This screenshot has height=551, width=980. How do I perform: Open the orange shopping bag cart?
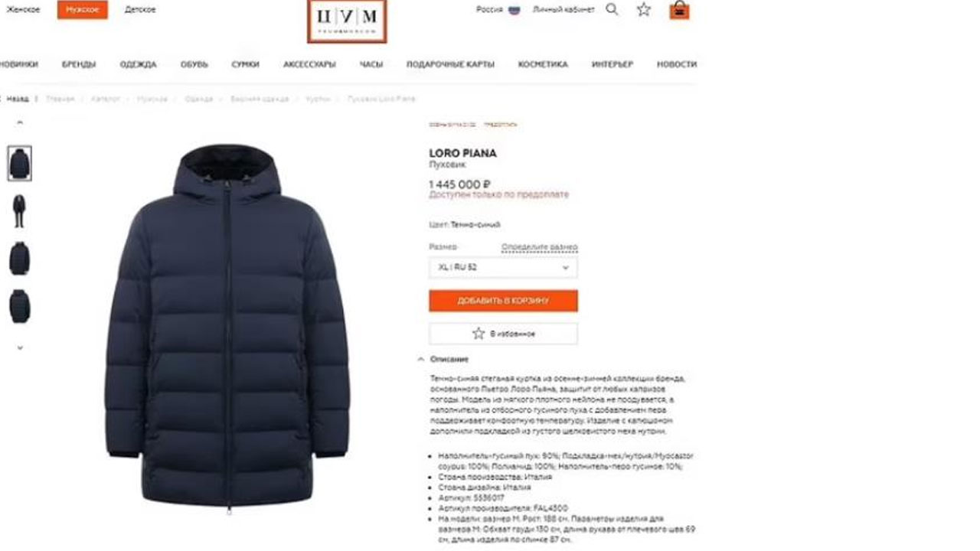pyautogui.click(x=679, y=10)
